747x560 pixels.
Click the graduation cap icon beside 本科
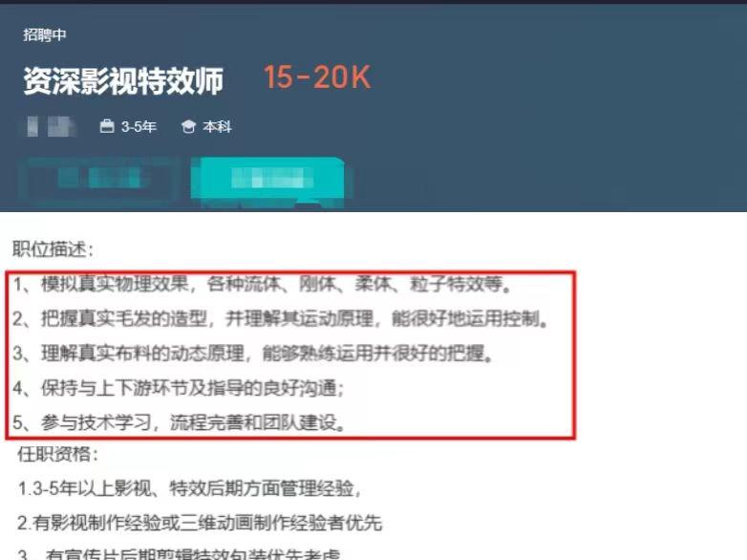click(x=188, y=127)
